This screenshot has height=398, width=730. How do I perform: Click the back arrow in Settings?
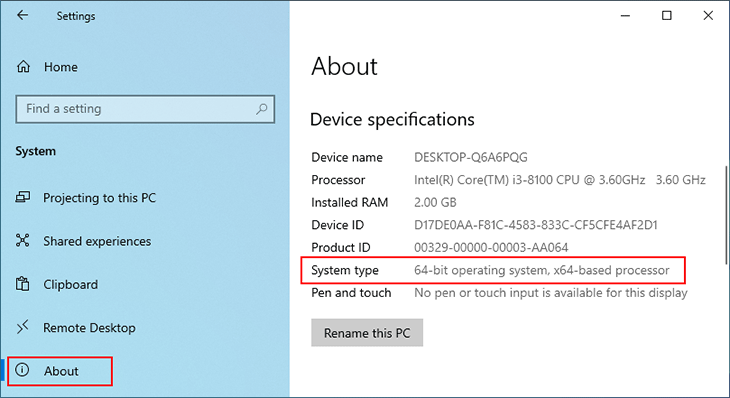point(22,15)
